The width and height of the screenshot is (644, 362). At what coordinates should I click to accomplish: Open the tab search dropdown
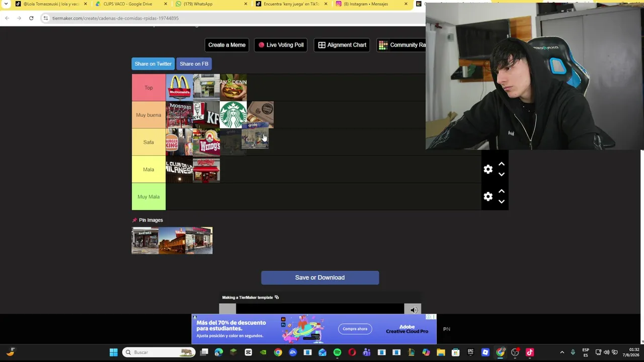6,4
